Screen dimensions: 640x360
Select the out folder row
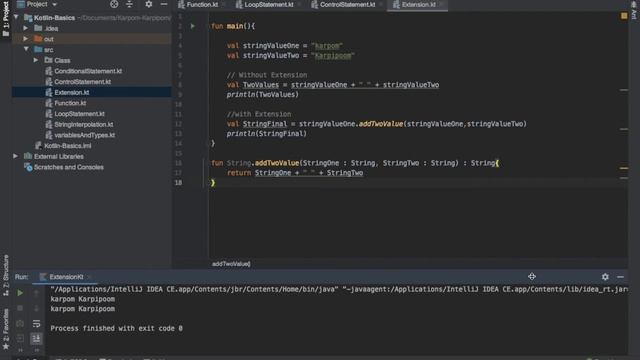[x=91, y=39]
